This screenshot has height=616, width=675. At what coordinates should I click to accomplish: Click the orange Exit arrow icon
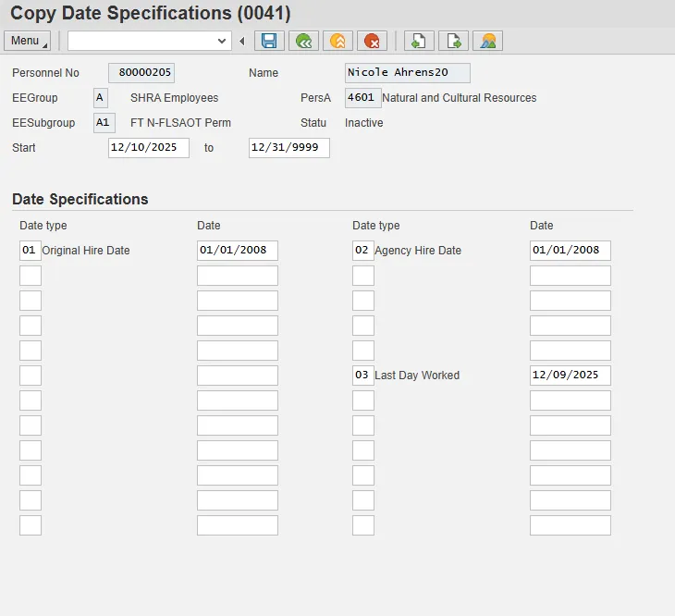click(337, 41)
